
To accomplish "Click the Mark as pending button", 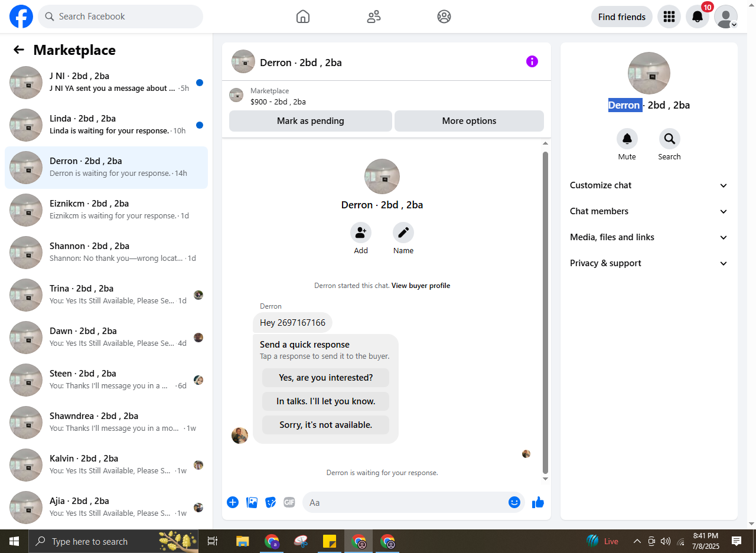I will 311,121.
